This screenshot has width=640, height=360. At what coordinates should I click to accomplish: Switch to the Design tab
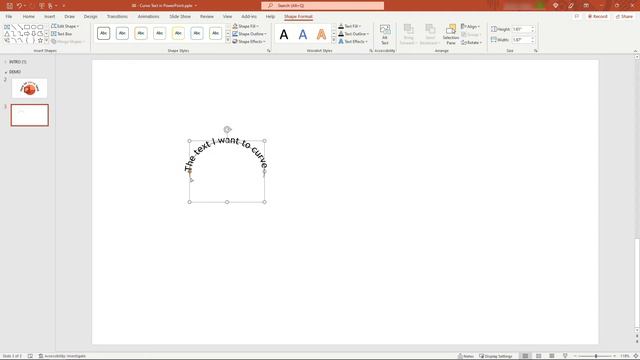point(90,16)
